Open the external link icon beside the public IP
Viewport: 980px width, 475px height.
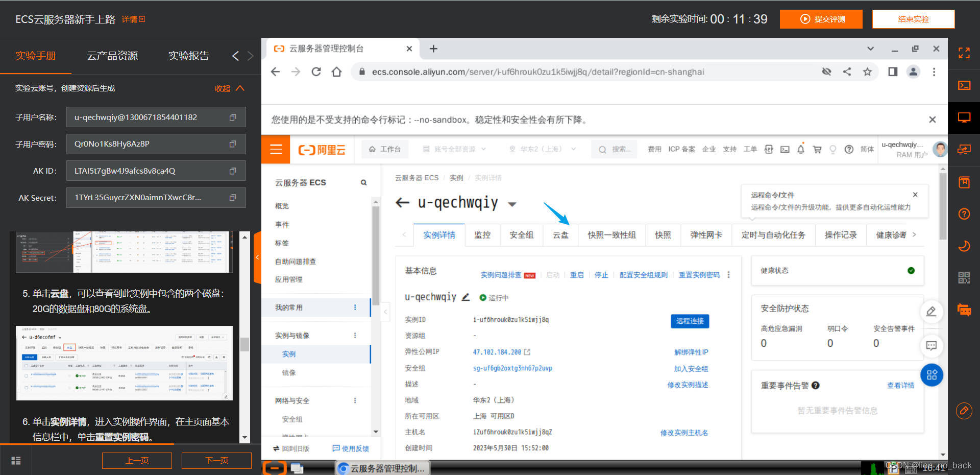[x=527, y=352]
